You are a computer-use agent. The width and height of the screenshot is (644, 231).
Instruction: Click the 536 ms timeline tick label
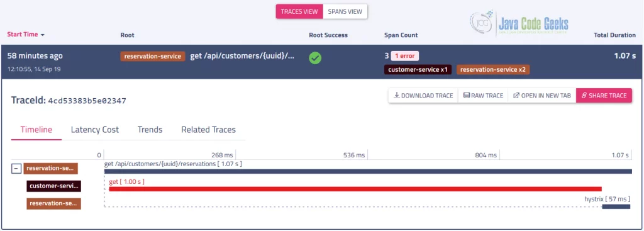pyautogui.click(x=354, y=155)
